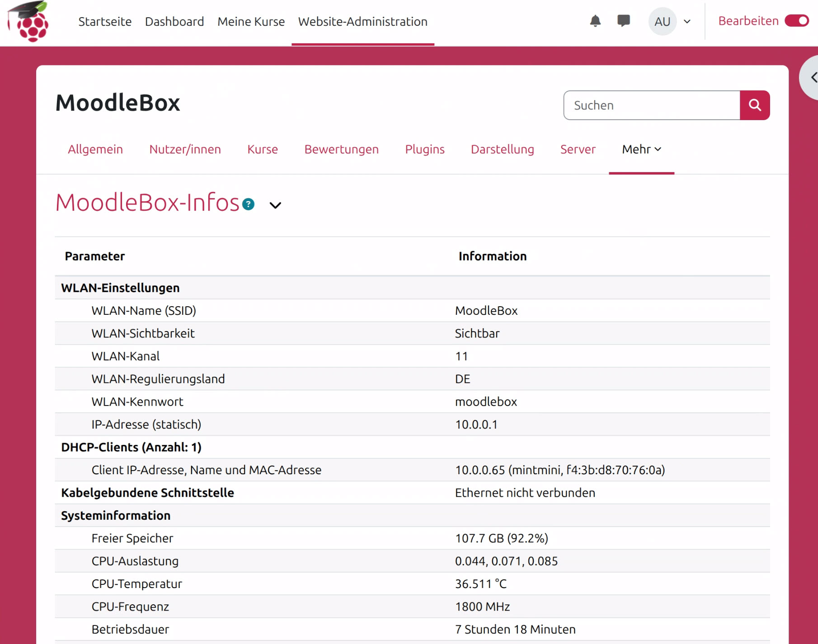
Task: Open the Mehr tab dropdown
Action: pos(641,149)
